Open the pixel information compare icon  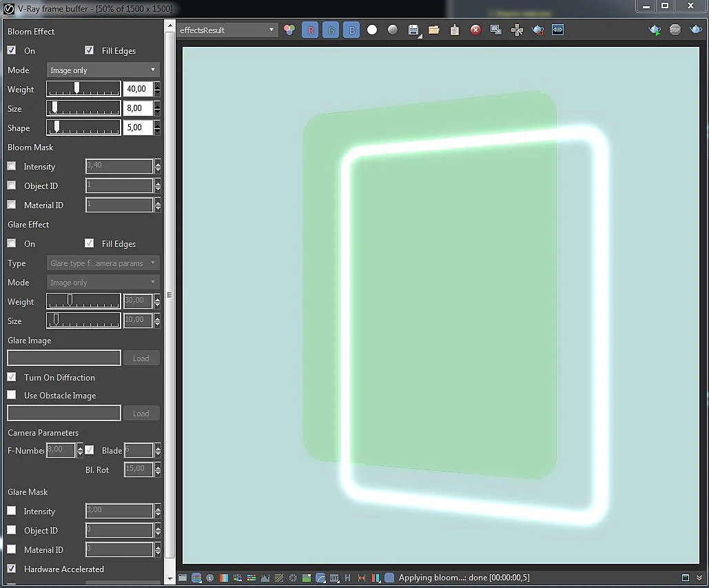[558, 30]
